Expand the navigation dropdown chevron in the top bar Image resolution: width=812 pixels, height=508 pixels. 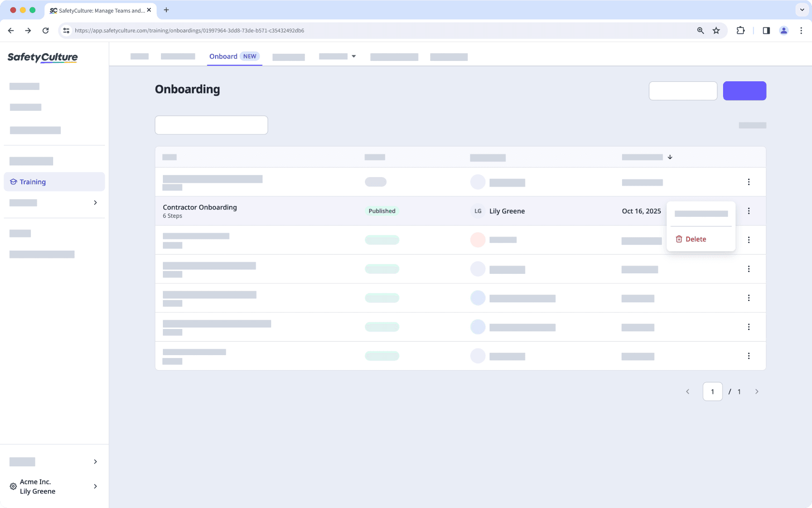coord(354,57)
